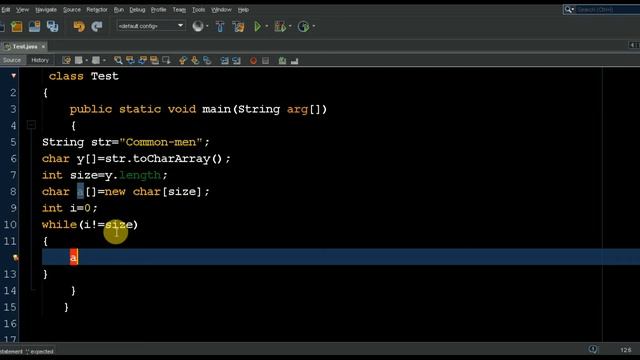
Task: Expand the Profile Project dropdown arrow
Action: (x=313, y=27)
